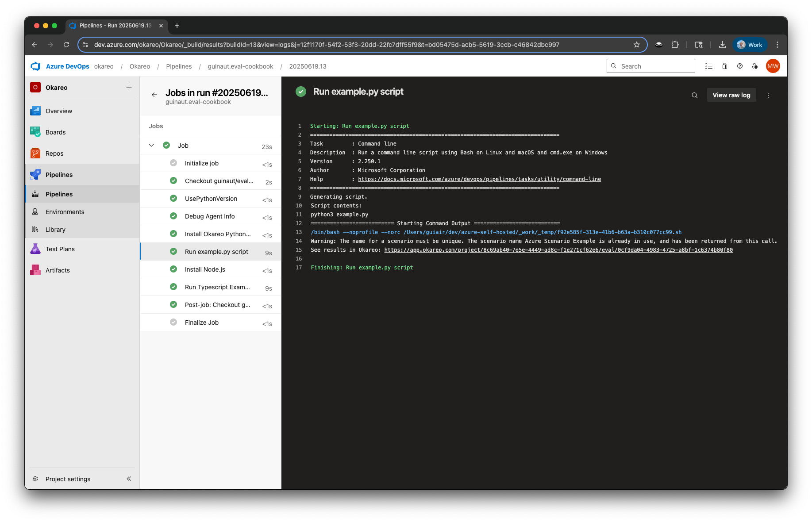The height and width of the screenshot is (522, 812).
Task: Open the Environments menu item
Action: 82,212
